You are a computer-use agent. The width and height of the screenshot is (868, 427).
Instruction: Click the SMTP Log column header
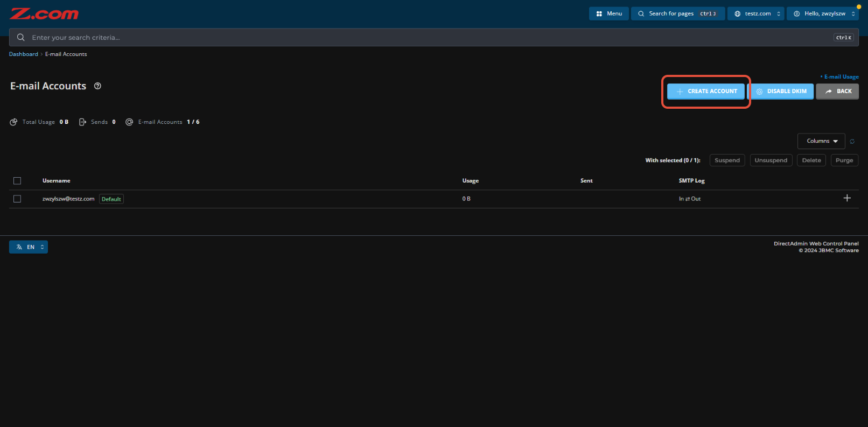tap(692, 181)
